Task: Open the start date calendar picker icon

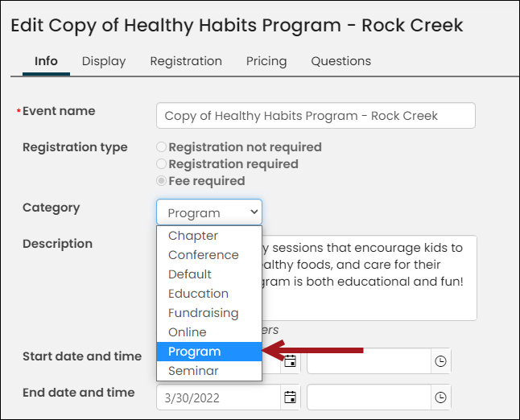Action: pos(290,361)
